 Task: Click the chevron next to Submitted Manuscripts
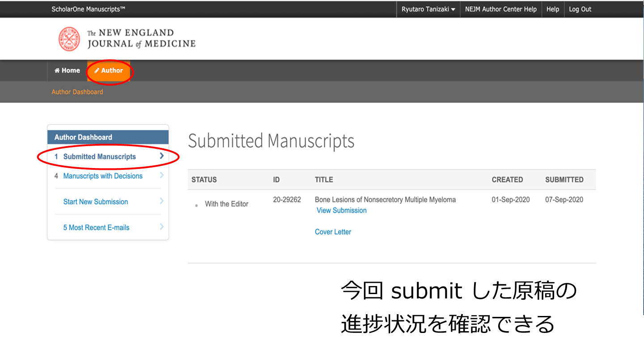(x=161, y=156)
